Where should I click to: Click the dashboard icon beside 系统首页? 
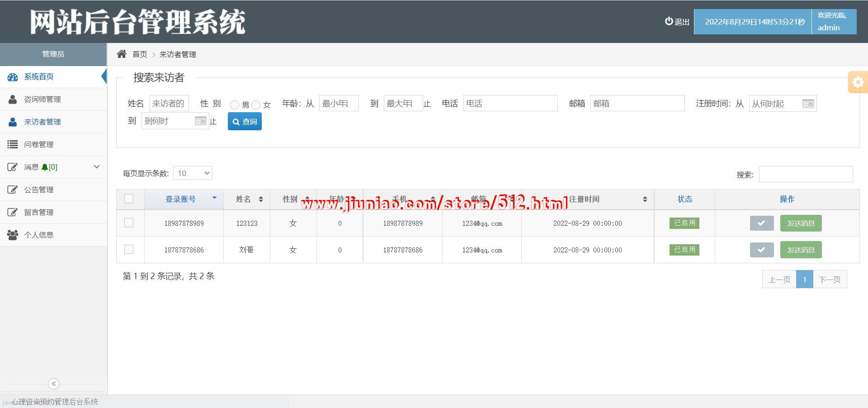[x=13, y=77]
